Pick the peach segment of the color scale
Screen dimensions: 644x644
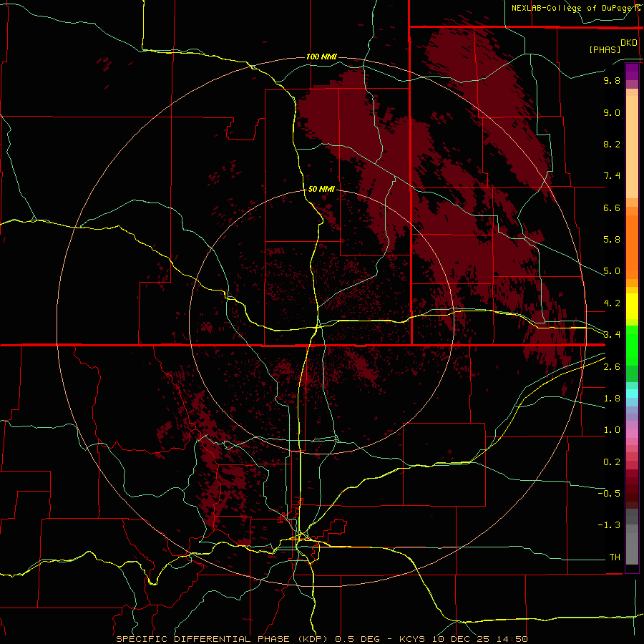[x=632, y=147]
